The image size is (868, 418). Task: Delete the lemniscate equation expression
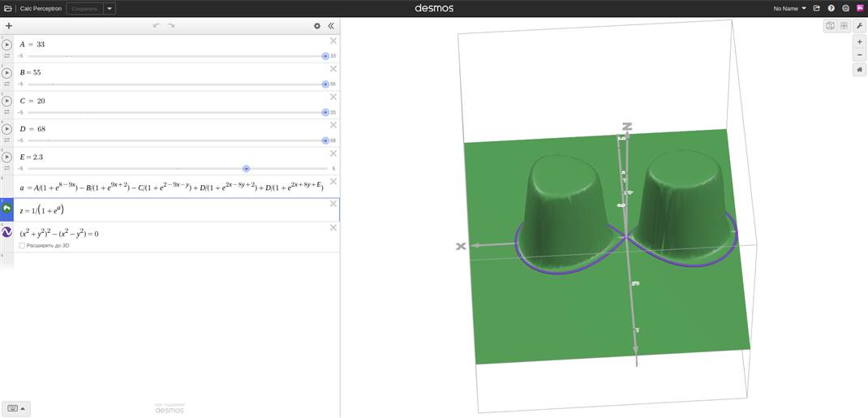point(333,227)
